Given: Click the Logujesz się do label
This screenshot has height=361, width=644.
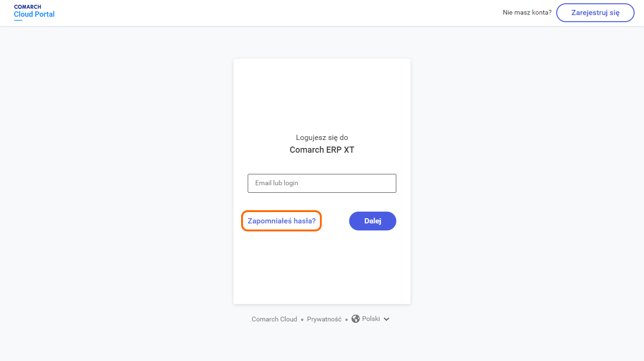Looking at the screenshot, I should [322, 138].
